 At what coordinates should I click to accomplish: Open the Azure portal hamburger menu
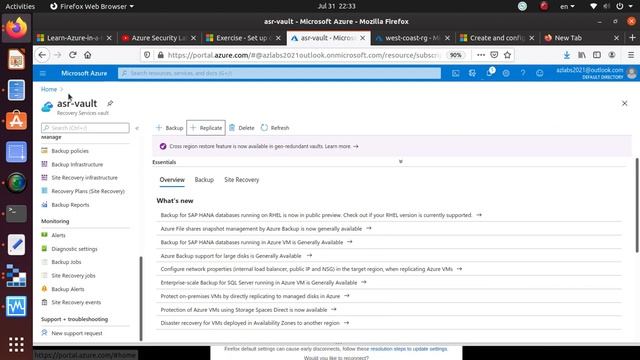[x=43, y=73]
